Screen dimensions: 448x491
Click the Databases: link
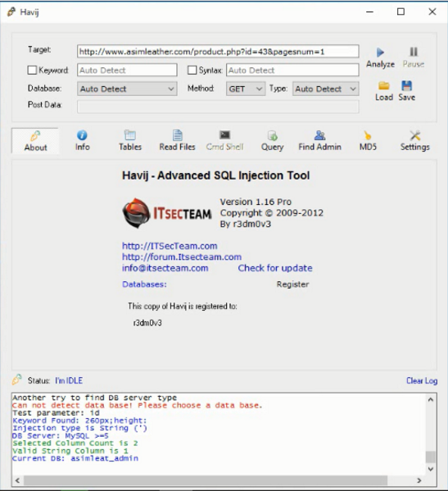(144, 284)
